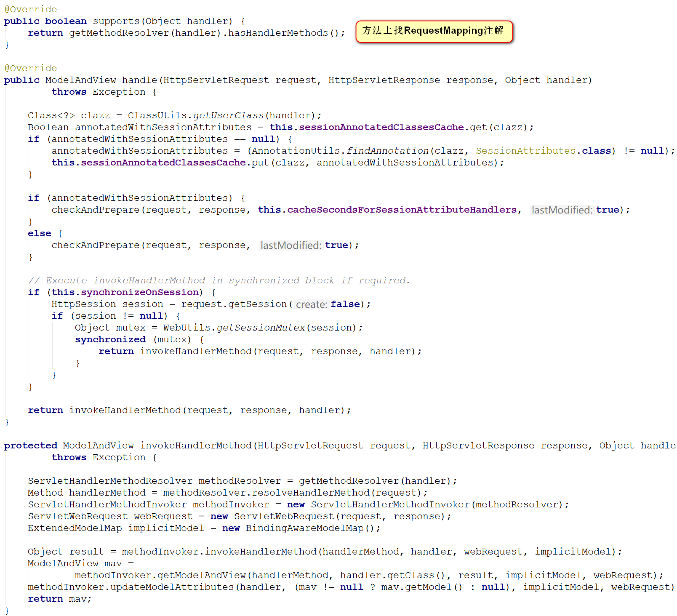Click final return invokeHandlerMethod in handle
677x616 pixels.
189,410
